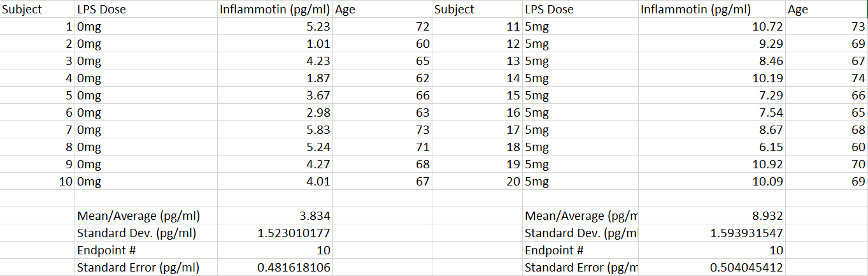The height and width of the screenshot is (276, 868).
Task: Select Inflammotin value 5.23 for subject 1
Action: [x=275, y=27]
